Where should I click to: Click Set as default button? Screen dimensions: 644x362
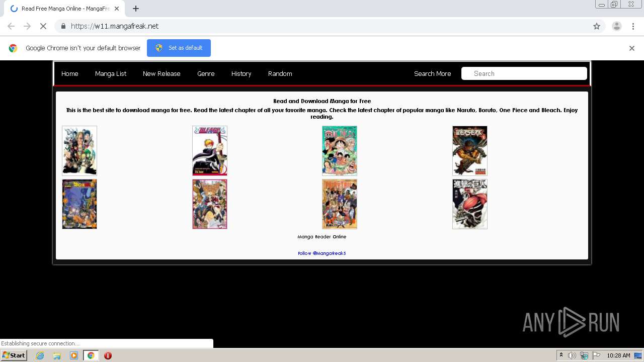[x=179, y=48]
